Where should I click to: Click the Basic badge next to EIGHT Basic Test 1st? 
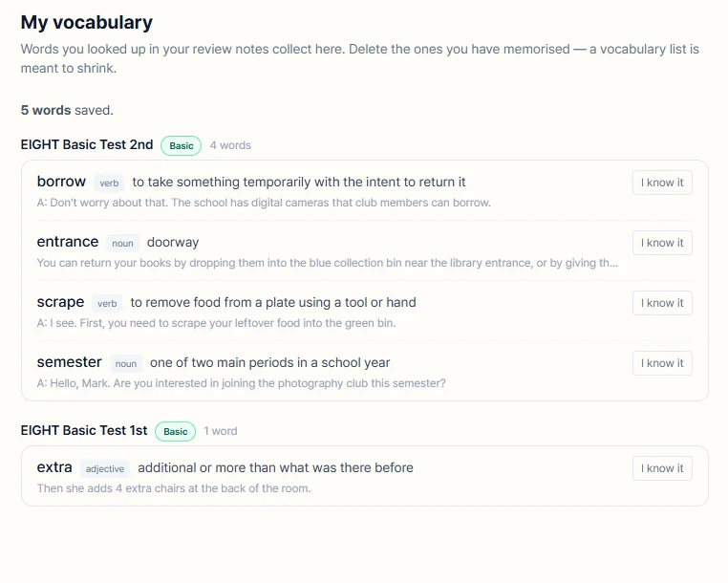(x=176, y=431)
